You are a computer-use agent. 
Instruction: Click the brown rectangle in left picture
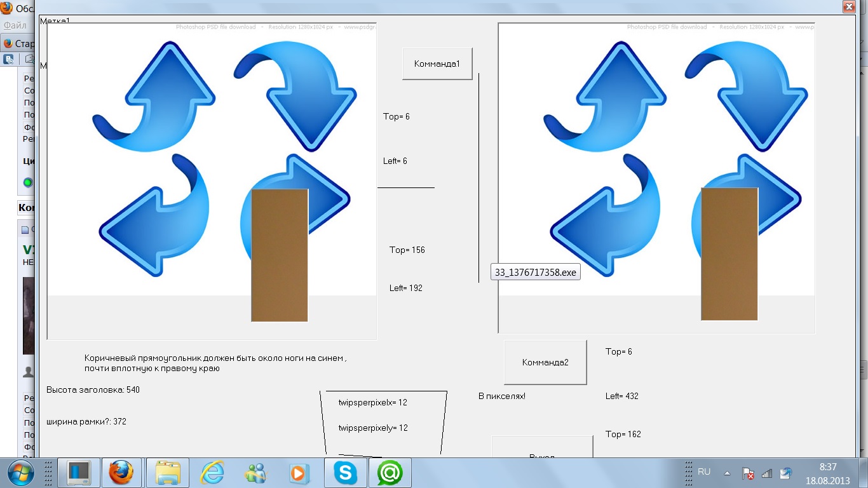click(x=280, y=255)
